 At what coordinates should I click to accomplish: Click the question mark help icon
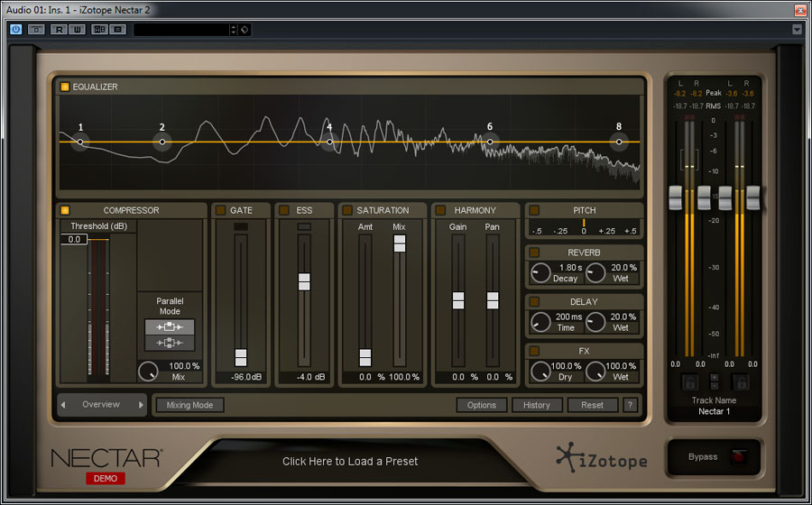(630, 405)
